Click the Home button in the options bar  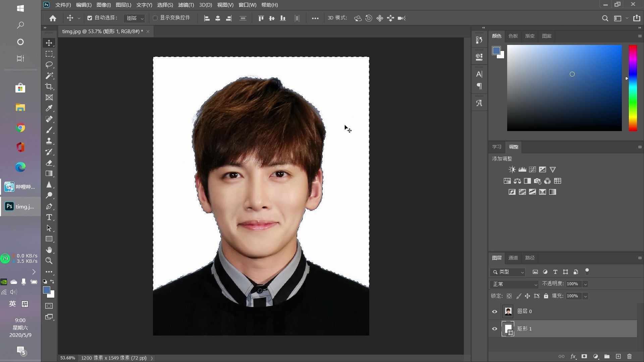(x=53, y=18)
